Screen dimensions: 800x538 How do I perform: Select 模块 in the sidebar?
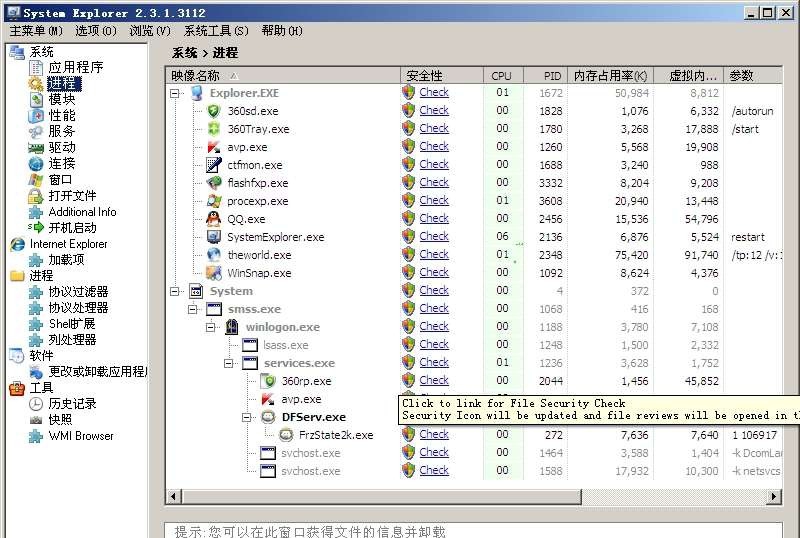[x=61, y=99]
